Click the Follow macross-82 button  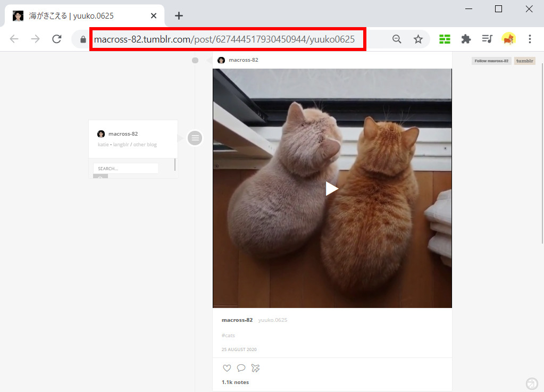(491, 61)
